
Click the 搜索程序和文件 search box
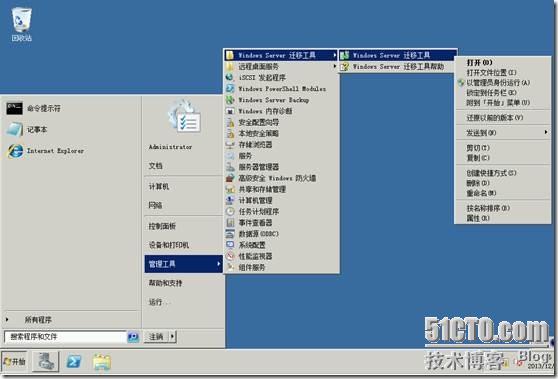(x=65, y=337)
